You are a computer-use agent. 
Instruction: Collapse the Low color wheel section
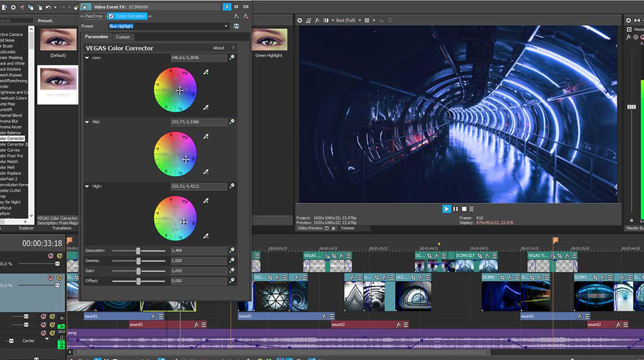(x=87, y=57)
